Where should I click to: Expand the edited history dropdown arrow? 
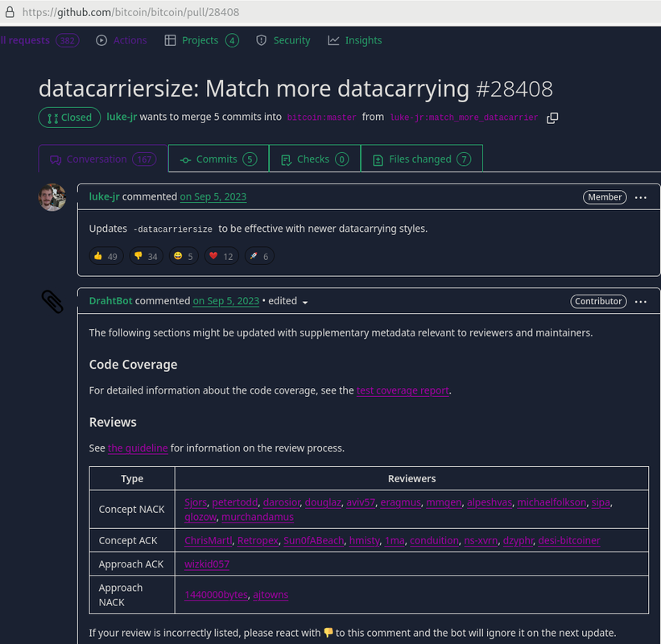(x=305, y=302)
